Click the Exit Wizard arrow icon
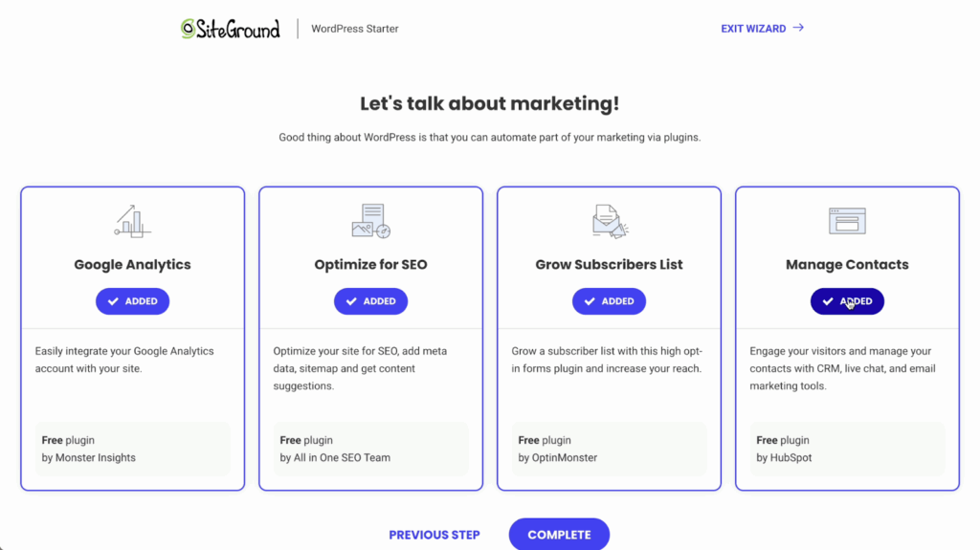980x550 pixels. click(798, 29)
